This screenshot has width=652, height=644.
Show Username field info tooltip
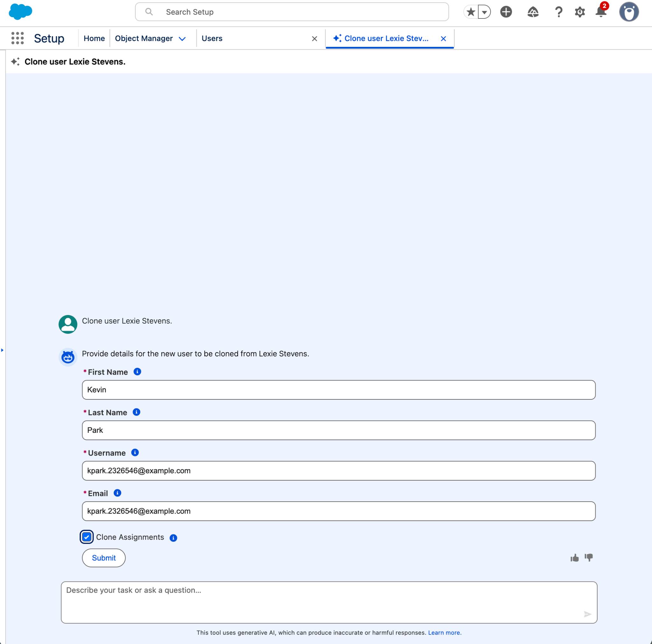point(135,453)
